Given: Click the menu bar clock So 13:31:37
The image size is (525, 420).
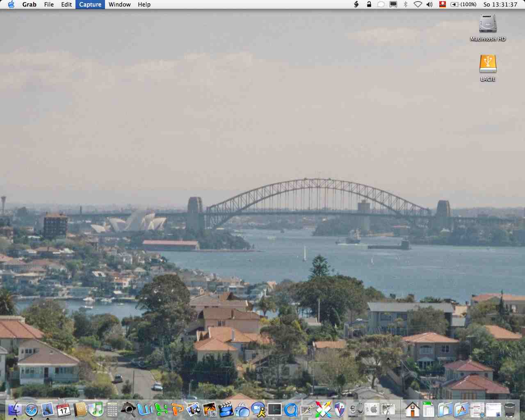Looking at the screenshot, I should click(x=500, y=5).
